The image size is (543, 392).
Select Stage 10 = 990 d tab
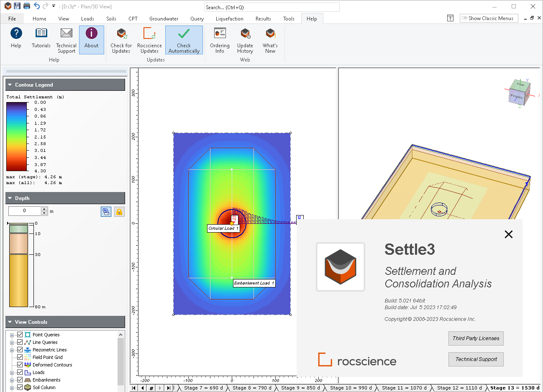pyautogui.click(x=351, y=388)
